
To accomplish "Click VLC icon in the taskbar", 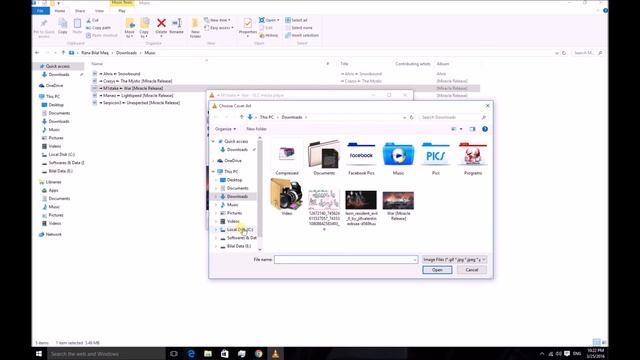I will coord(276,353).
